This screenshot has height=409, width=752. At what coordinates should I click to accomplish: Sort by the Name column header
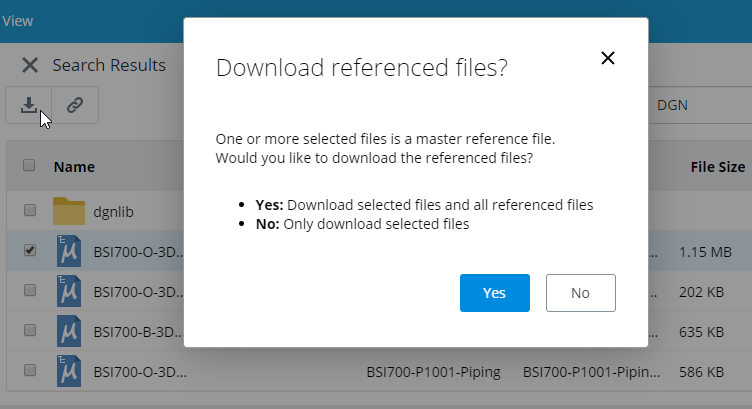[x=74, y=167]
